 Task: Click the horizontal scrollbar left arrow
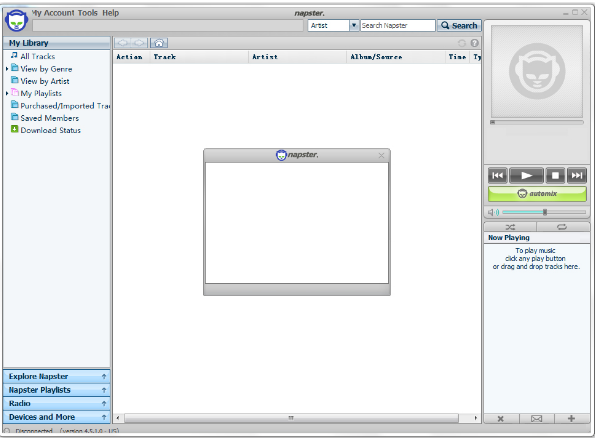coord(118,418)
